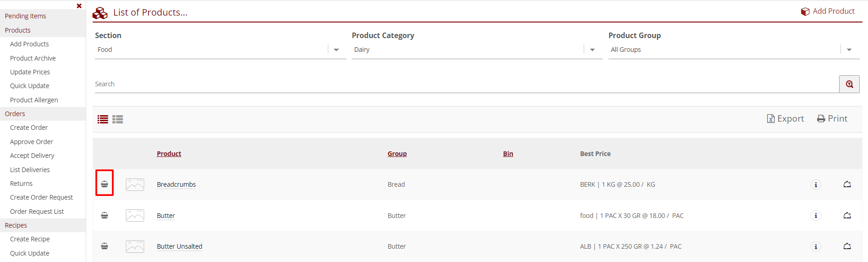
Task: Open info icon for Butter Unsalted row
Action: tap(815, 246)
